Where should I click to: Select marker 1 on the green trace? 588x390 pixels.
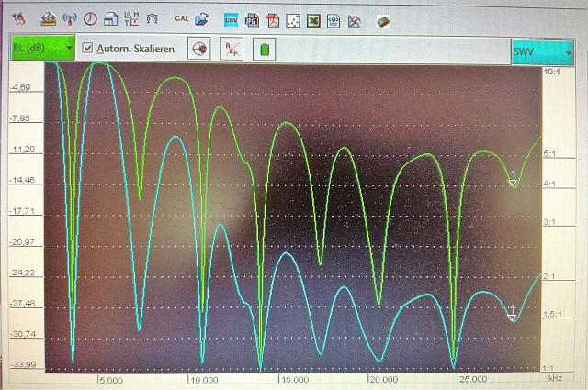point(513,179)
